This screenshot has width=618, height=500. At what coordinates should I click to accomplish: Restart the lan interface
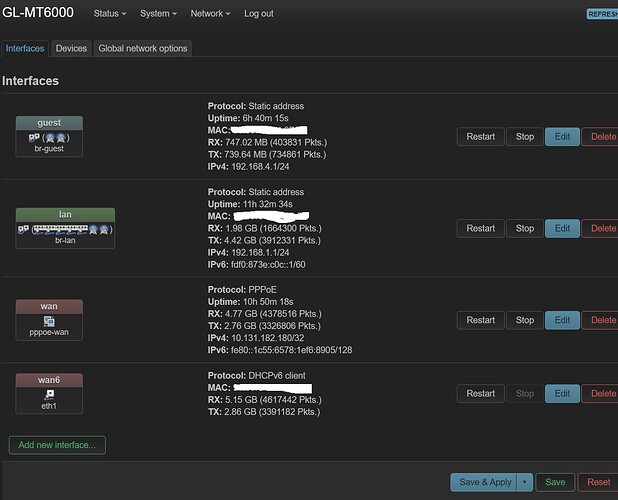[x=480, y=229]
